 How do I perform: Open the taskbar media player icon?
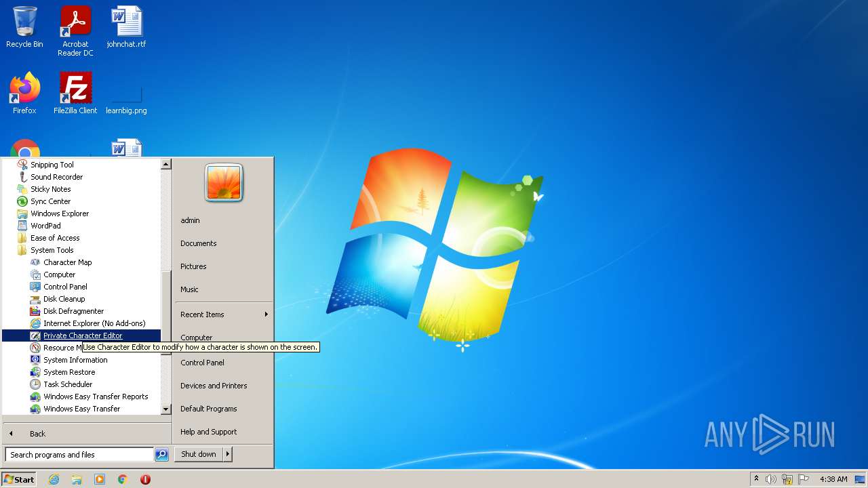click(100, 479)
